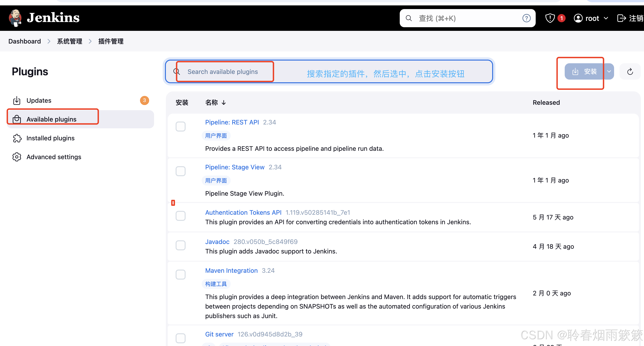644x346 pixels.
Task: Click the 注销 logout icon
Action: (622, 18)
